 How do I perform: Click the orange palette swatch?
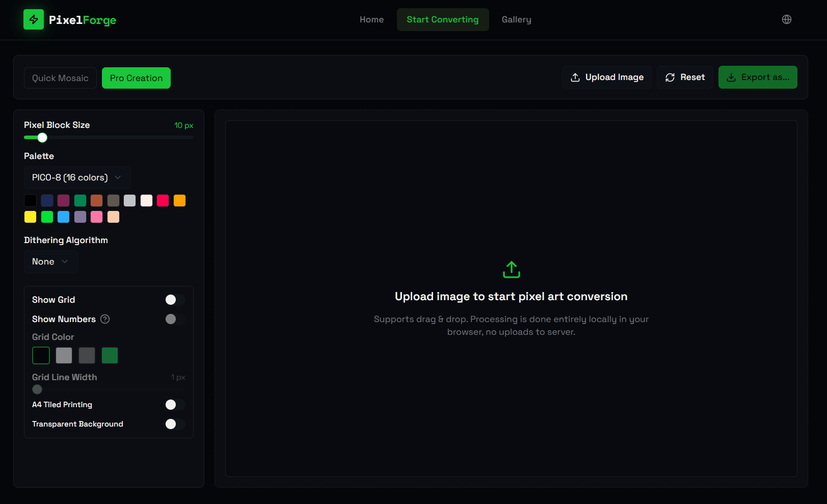(179, 201)
